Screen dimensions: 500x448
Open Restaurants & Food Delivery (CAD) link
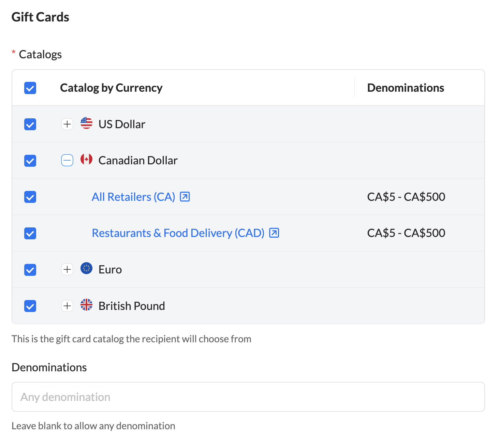(x=178, y=233)
